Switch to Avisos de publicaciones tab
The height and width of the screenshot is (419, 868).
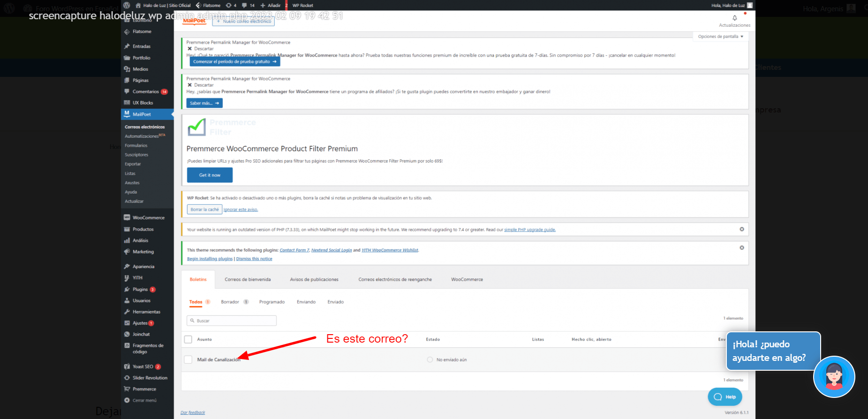pyautogui.click(x=314, y=279)
